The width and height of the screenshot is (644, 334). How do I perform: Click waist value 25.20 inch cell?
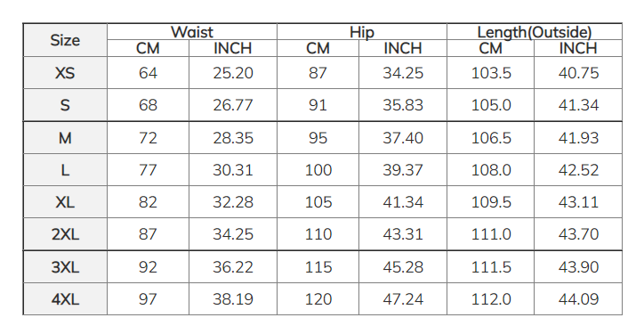click(233, 73)
